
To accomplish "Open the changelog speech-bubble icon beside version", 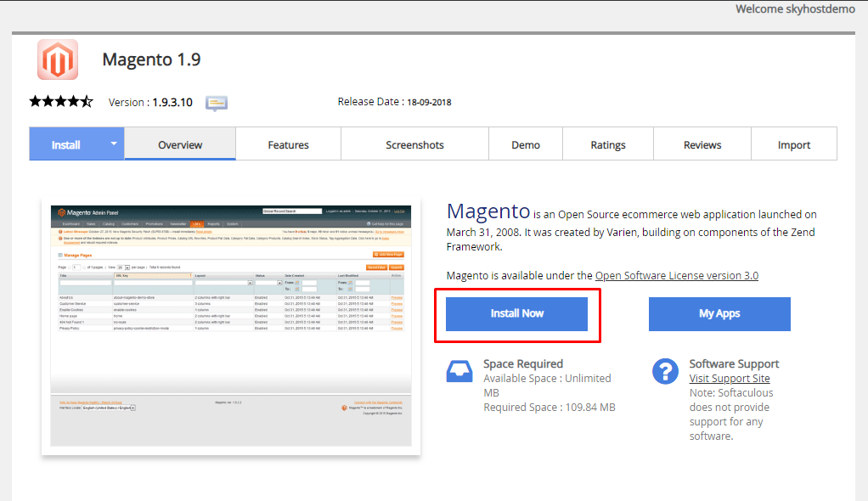I will [217, 103].
